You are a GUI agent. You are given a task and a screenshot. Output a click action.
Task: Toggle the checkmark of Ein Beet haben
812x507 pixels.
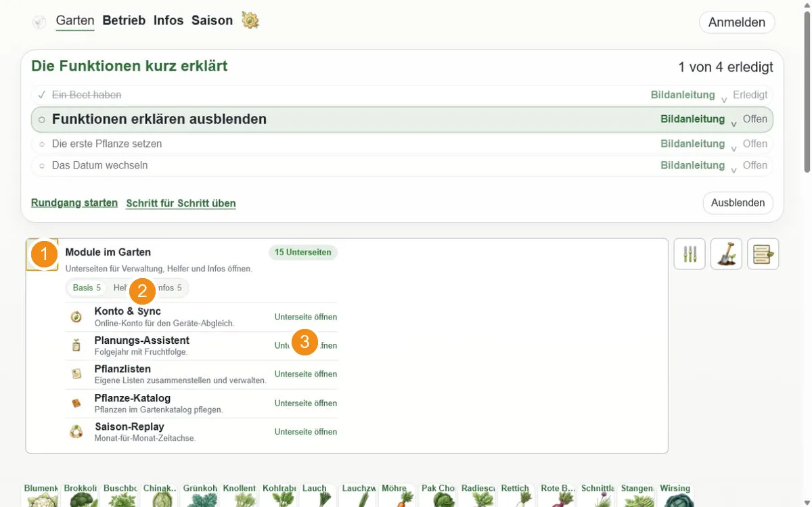[x=41, y=95]
